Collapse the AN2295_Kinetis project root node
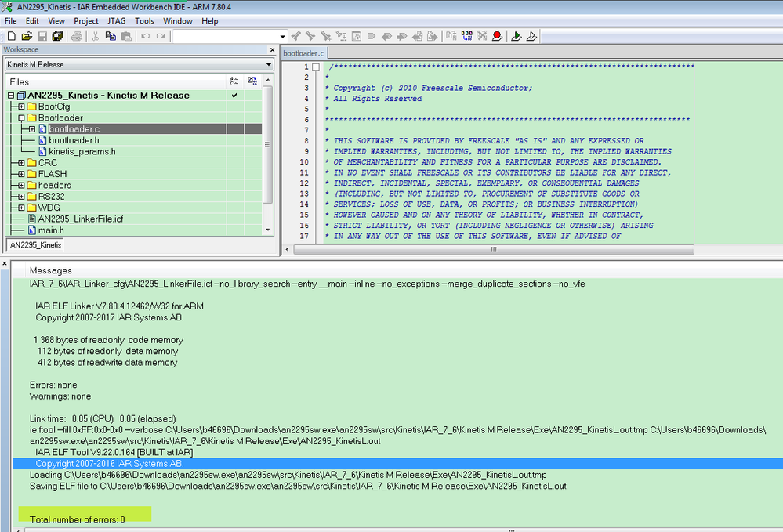The height and width of the screenshot is (532, 783). coord(11,96)
